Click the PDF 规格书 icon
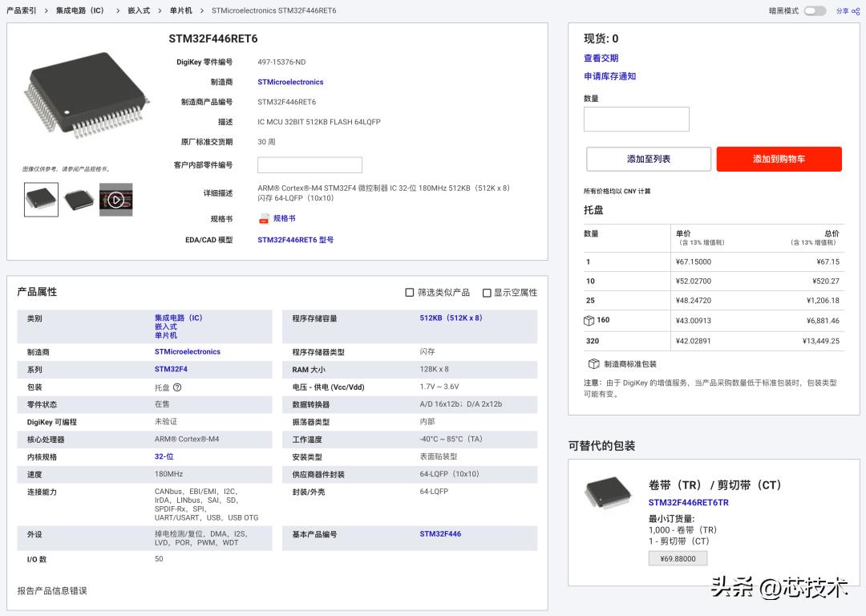The image size is (866, 616). click(x=264, y=218)
